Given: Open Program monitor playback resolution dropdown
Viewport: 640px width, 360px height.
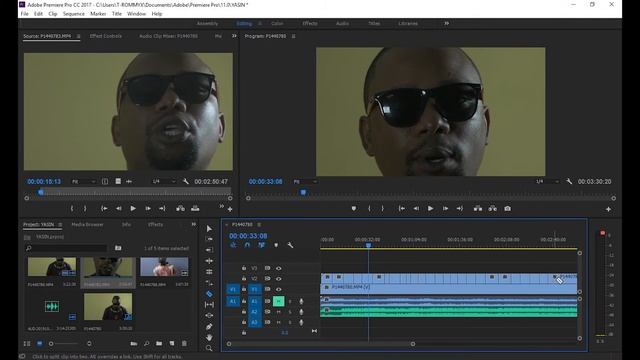Looking at the screenshot, I should pyautogui.click(x=547, y=181).
